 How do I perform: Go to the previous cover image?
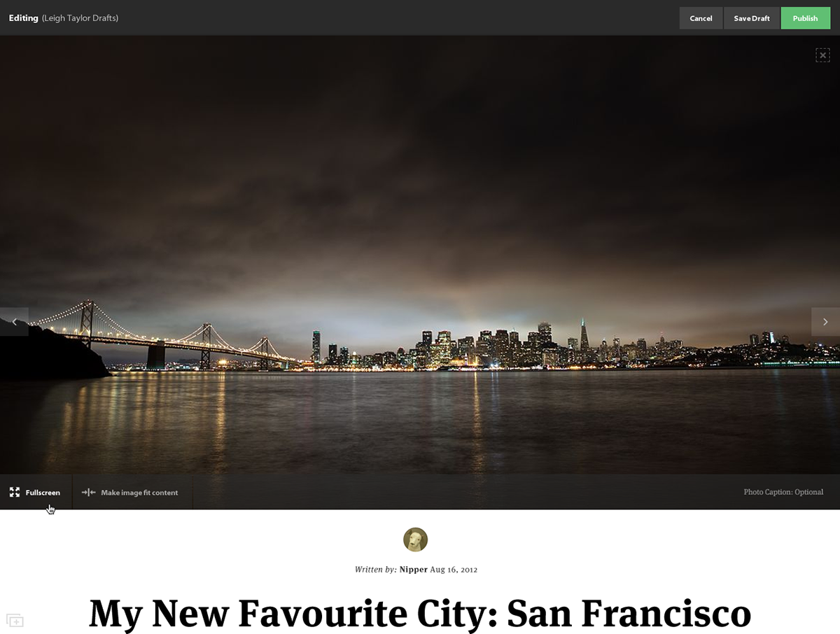point(14,322)
